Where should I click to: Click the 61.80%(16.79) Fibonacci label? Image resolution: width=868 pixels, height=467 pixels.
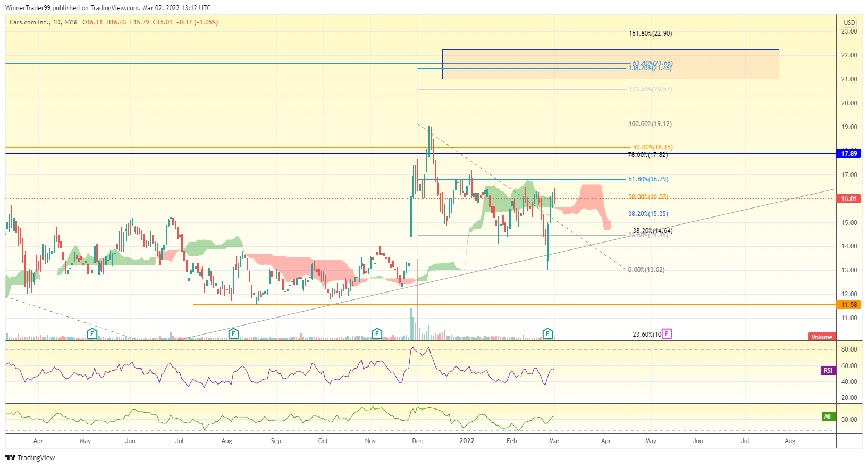[x=648, y=180]
